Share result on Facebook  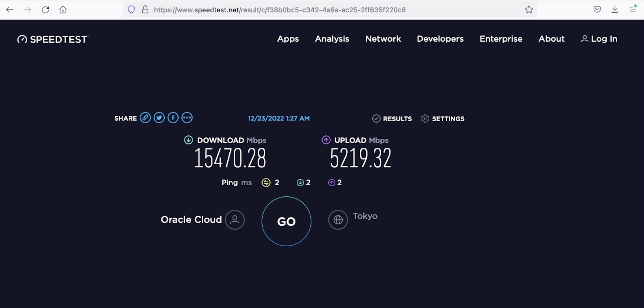pos(173,118)
